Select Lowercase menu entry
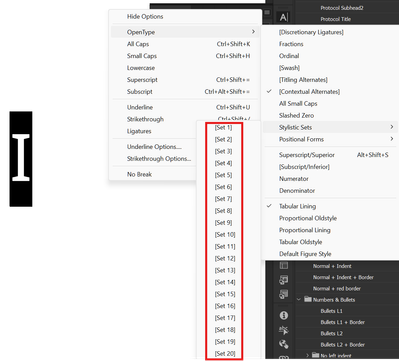Viewport: 399px width, 361px height. click(141, 68)
